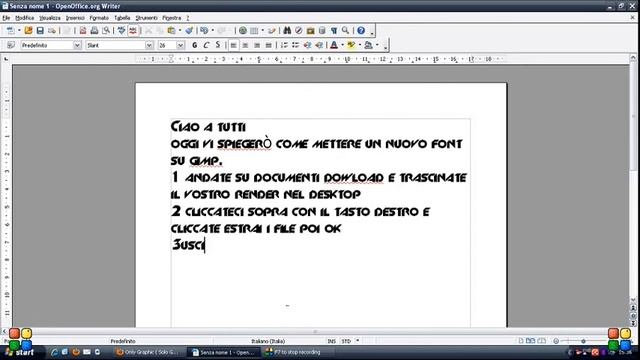640x360 pixels.
Task: Toggle underline S button
Action: click(218, 45)
